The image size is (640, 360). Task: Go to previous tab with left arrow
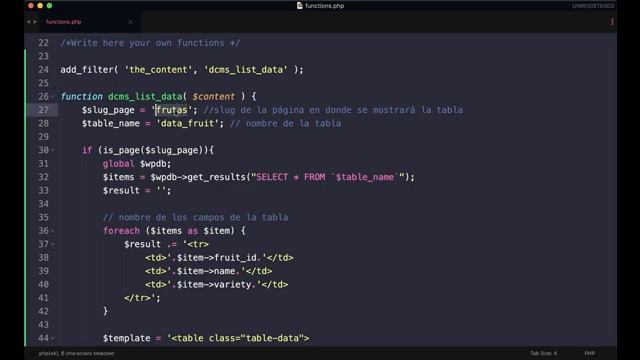tap(29, 22)
